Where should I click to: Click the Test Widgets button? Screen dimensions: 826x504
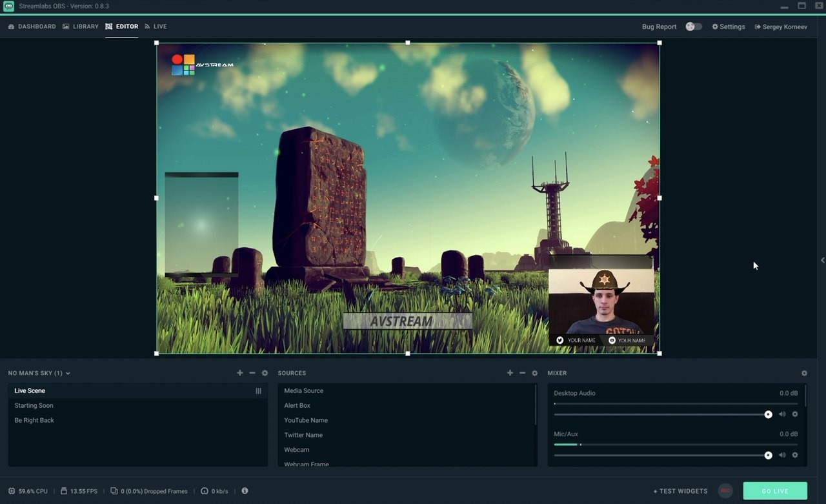[x=680, y=491]
